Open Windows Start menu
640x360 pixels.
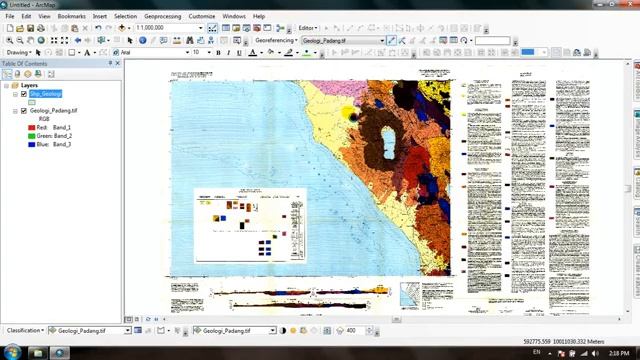(x=12, y=352)
